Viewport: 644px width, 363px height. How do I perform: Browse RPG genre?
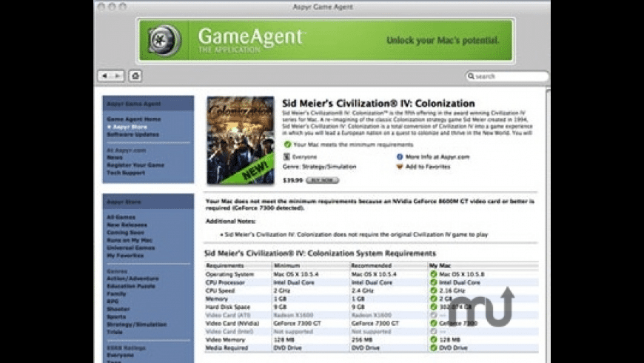coord(113,302)
